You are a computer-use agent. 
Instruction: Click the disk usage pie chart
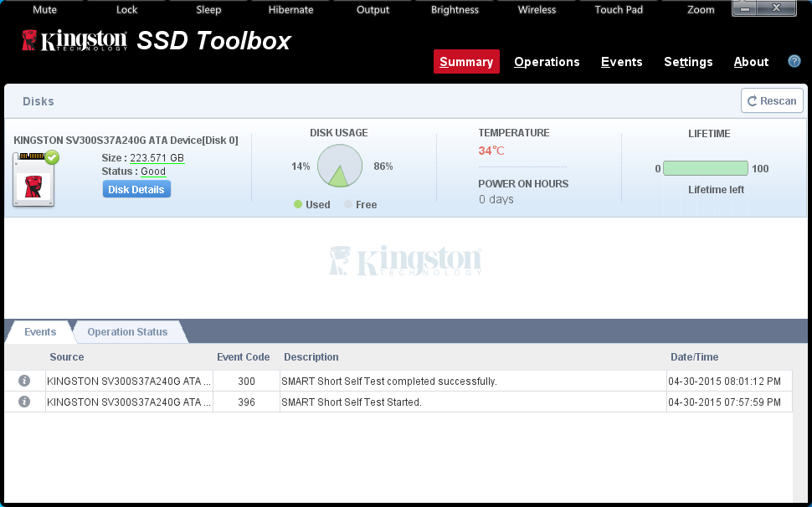click(340, 166)
